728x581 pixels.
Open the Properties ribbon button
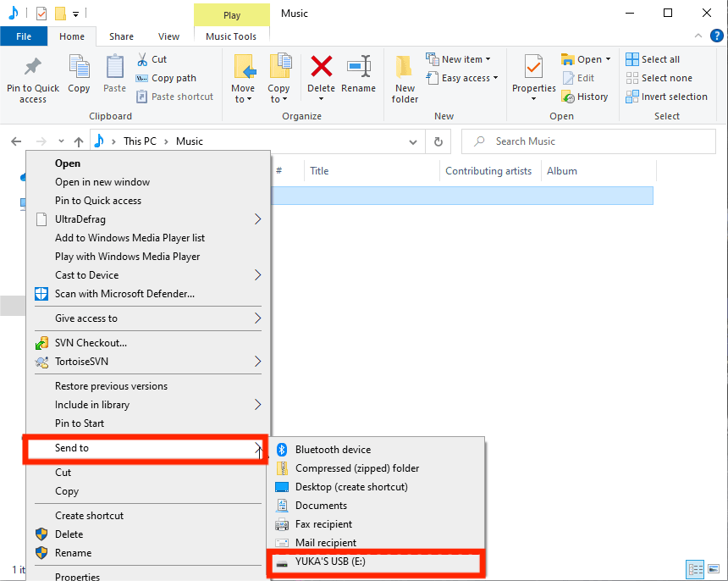point(534,78)
